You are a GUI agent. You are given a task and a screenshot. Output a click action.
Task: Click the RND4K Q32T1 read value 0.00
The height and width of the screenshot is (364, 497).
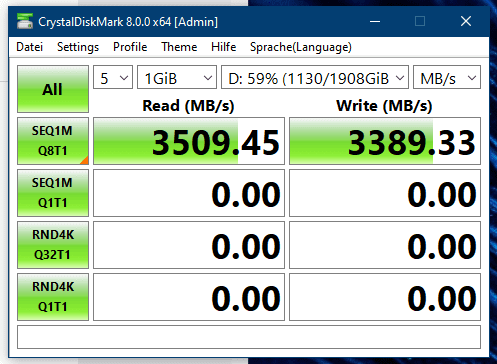click(x=189, y=245)
